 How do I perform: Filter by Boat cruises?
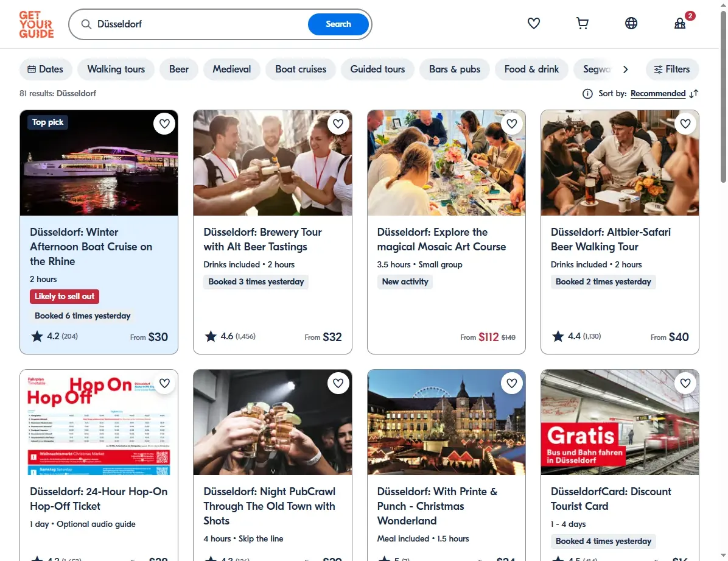click(x=301, y=69)
